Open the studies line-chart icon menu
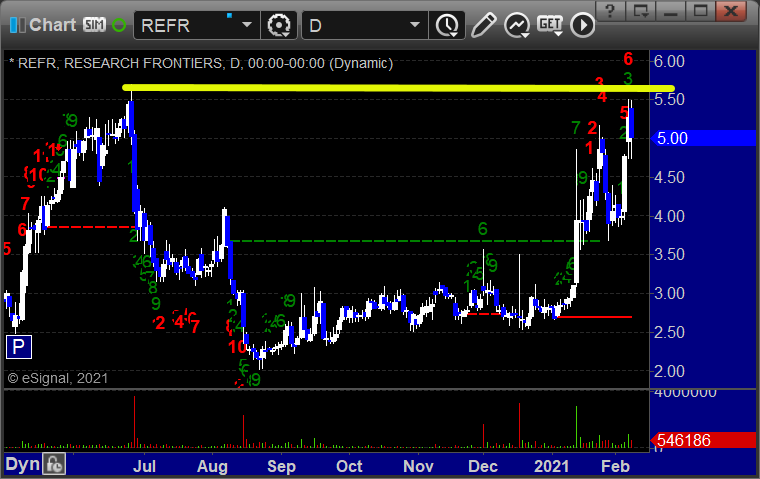The width and height of the screenshot is (760, 479). (x=517, y=25)
